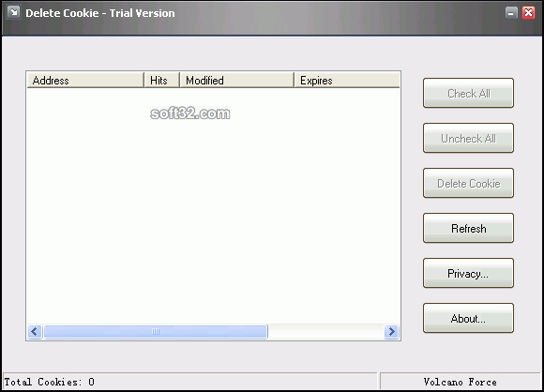Click the Total Cookies status bar text

tap(50, 382)
